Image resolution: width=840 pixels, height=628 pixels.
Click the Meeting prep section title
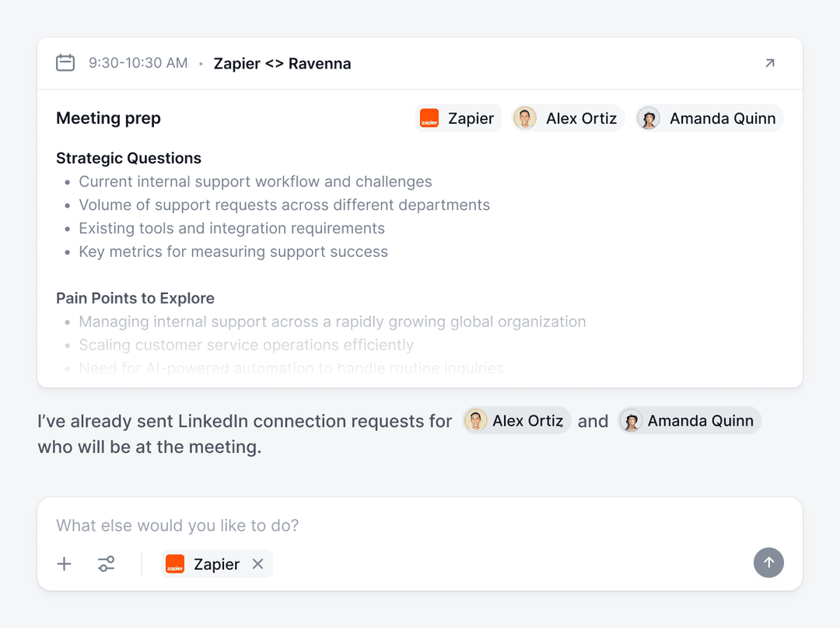click(108, 118)
